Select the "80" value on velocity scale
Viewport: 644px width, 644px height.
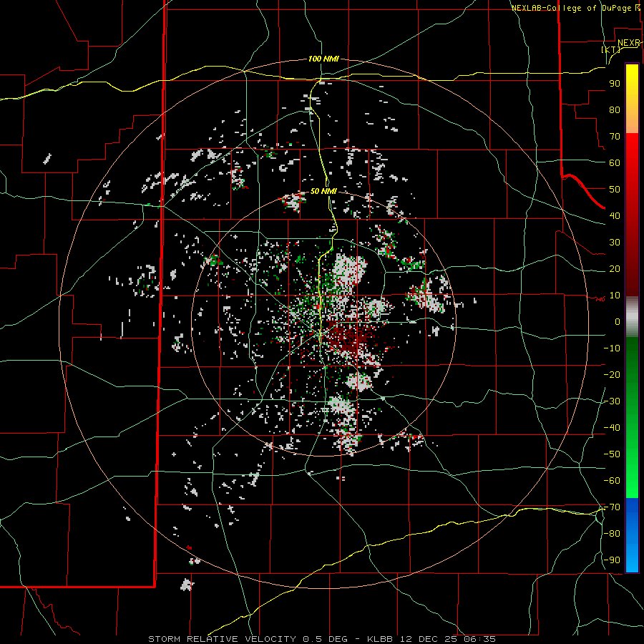point(615,109)
